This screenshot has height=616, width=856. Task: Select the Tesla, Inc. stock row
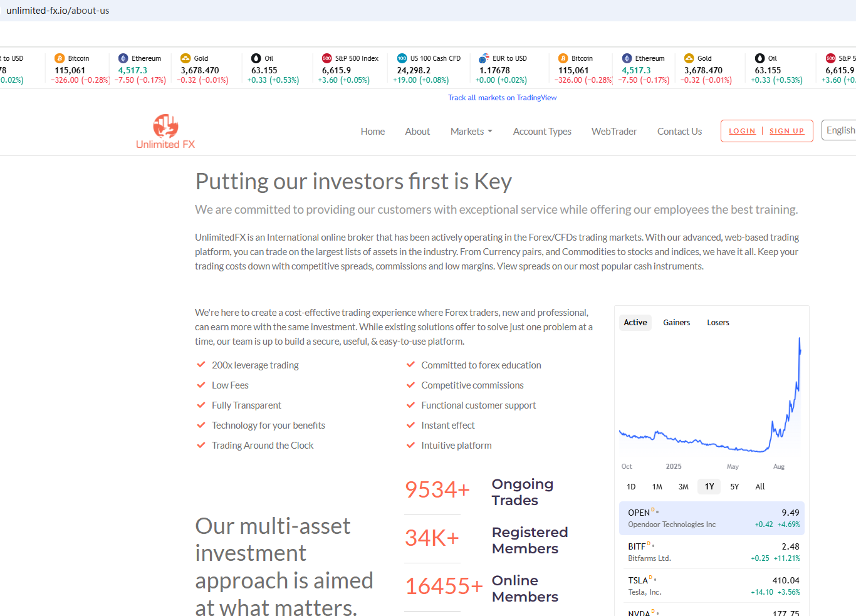[713, 586]
